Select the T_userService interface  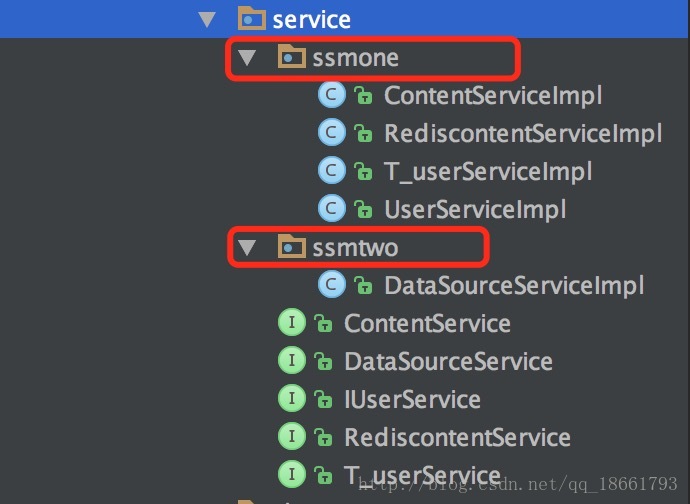tap(422, 475)
